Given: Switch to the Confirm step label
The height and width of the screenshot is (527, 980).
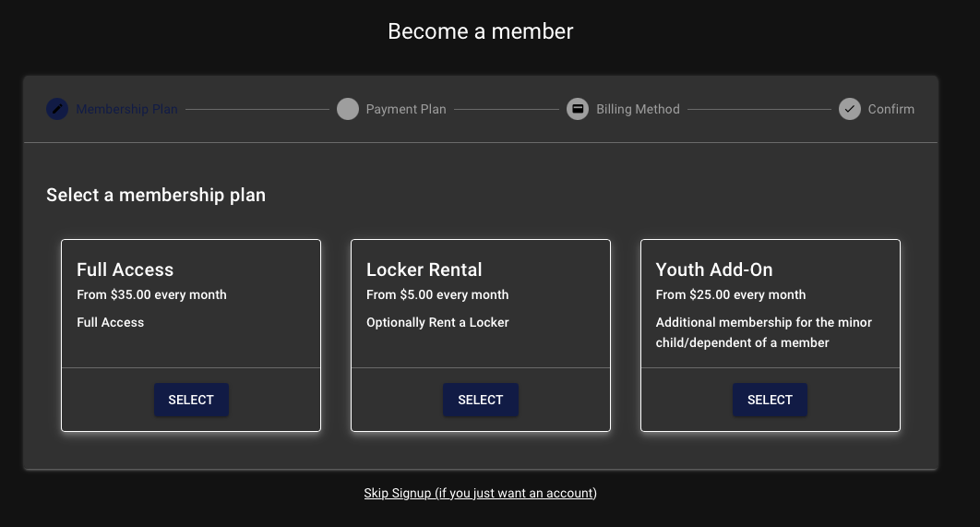Looking at the screenshot, I should pos(890,109).
